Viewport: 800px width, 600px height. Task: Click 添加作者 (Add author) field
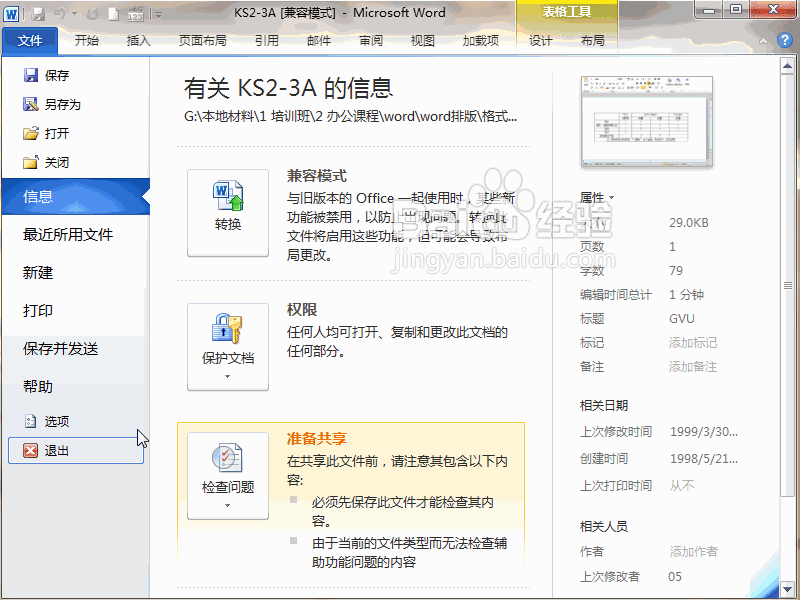pos(693,552)
